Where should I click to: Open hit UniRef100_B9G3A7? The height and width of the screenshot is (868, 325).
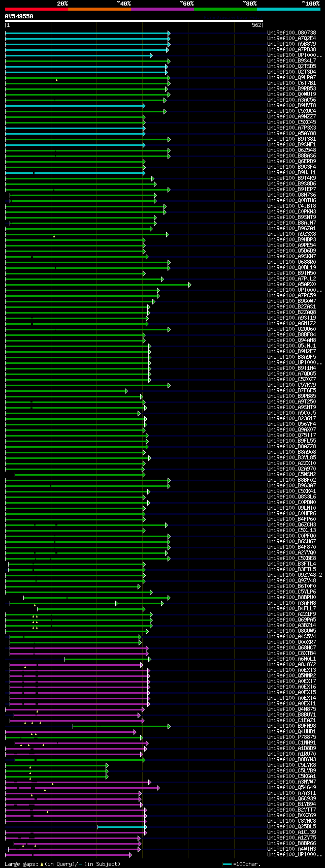coord(291,486)
